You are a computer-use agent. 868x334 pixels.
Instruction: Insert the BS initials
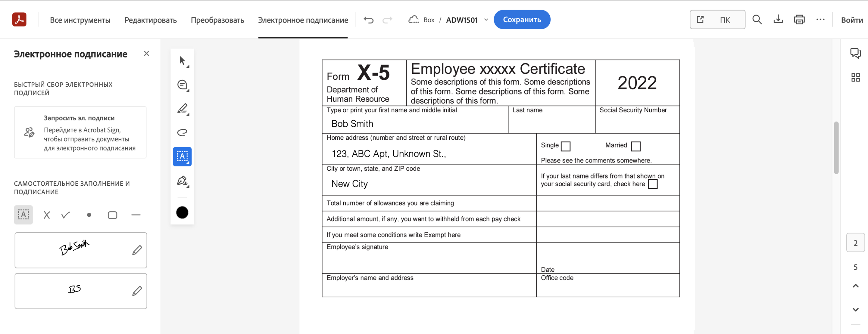click(74, 289)
